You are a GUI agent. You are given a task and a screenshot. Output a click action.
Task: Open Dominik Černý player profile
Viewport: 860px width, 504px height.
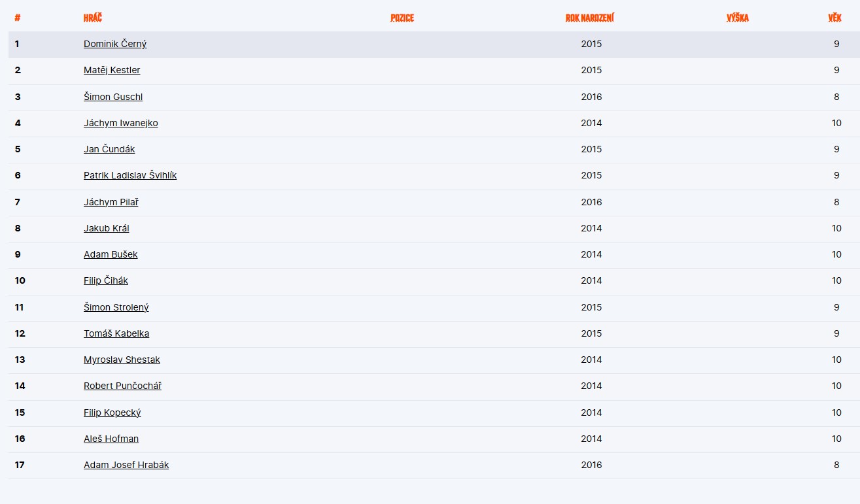coord(115,44)
